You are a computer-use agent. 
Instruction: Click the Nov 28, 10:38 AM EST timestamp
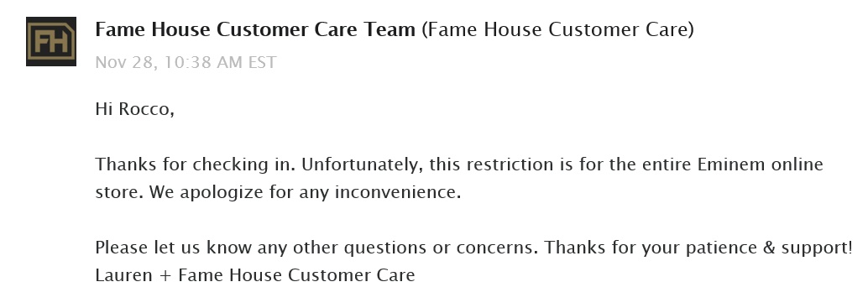pos(186,62)
